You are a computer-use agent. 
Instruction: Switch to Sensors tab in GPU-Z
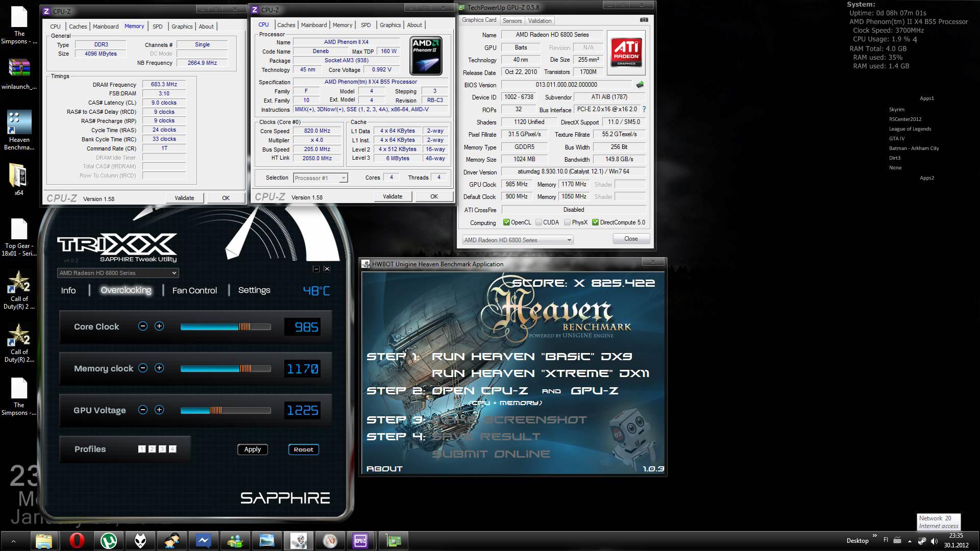coord(512,21)
